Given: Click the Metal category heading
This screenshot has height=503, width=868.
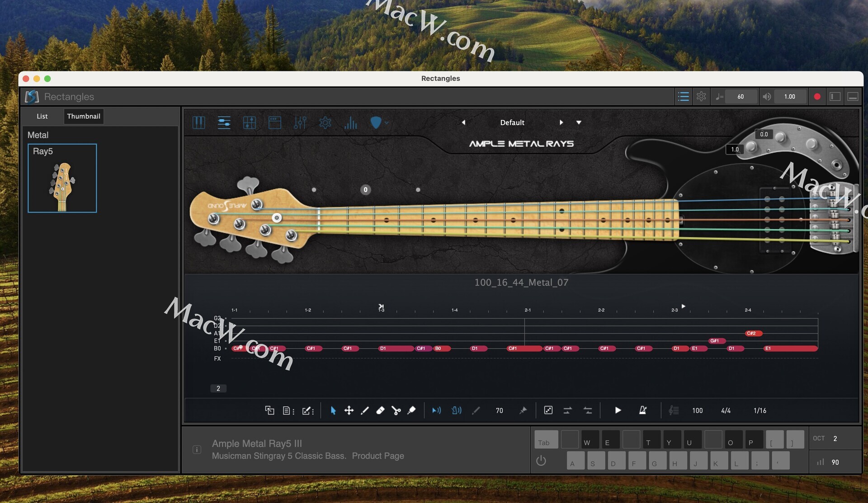Looking at the screenshot, I should pos(38,135).
